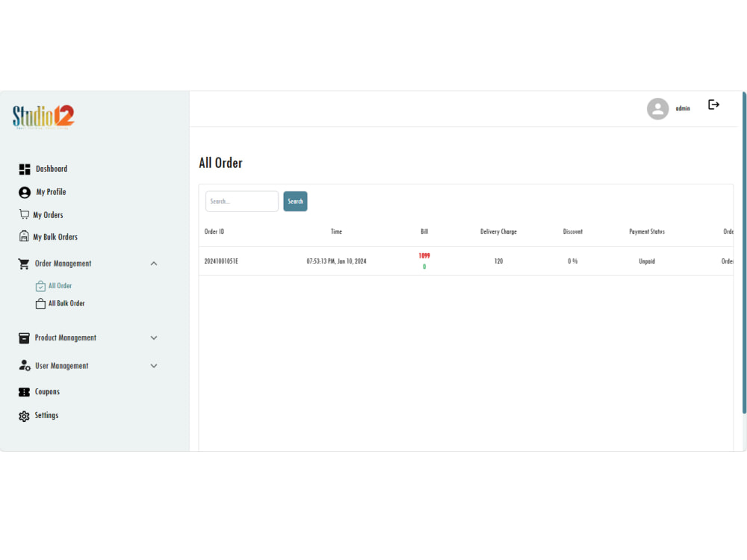This screenshot has width=747, height=560.
Task: Open the Dashboard menu item
Action: pyautogui.click(x=52, y=169)
